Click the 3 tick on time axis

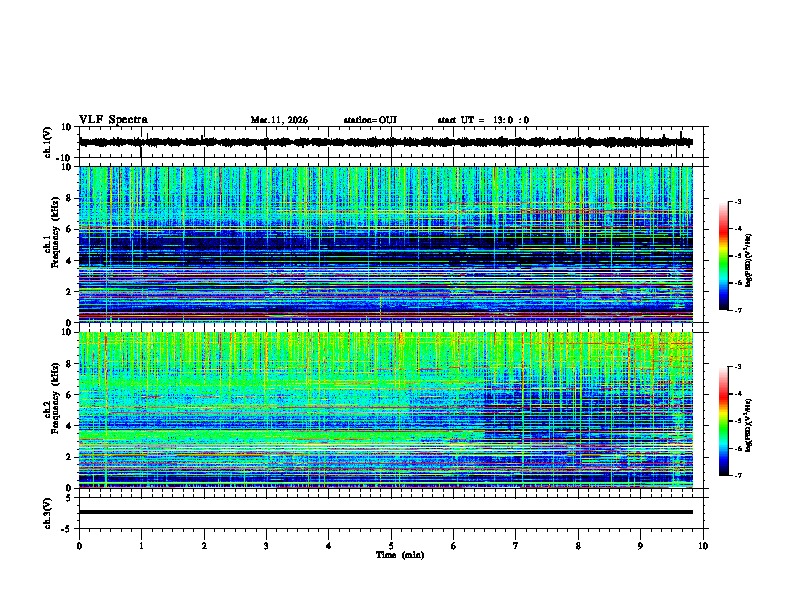[x=266, y=546]
